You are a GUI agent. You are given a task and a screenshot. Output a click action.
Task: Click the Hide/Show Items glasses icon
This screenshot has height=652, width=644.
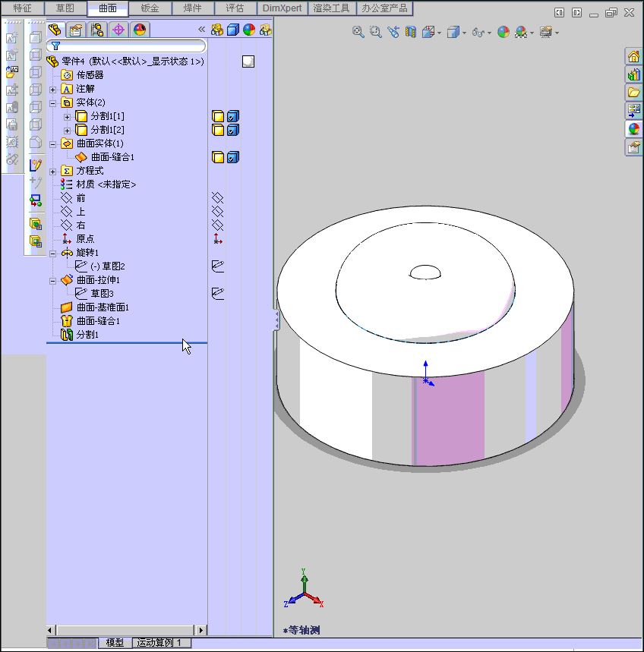478,32
